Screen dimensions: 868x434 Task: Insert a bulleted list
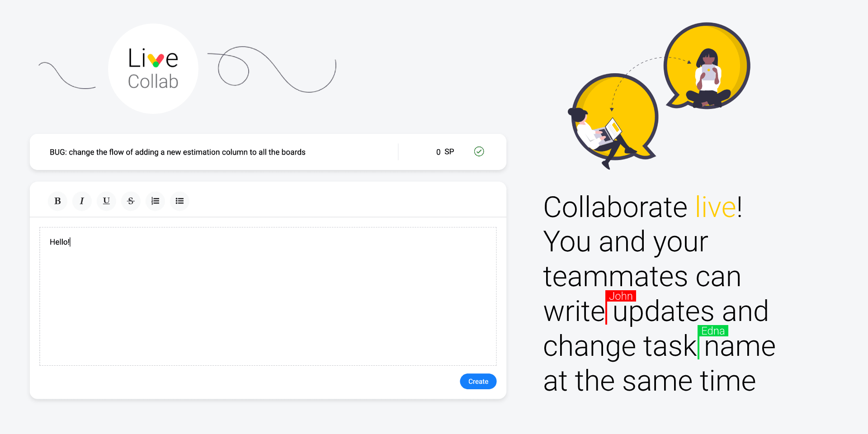click(x=179, y=201)
